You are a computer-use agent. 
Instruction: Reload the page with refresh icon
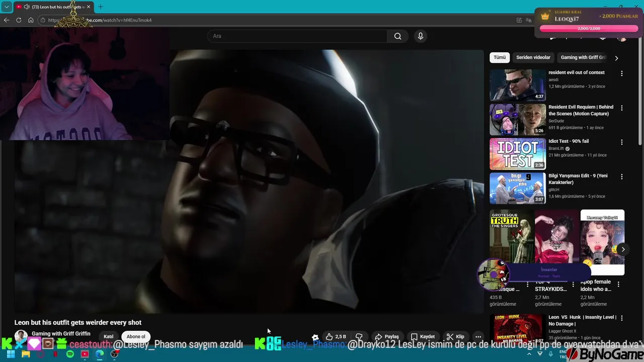(x=19, y=20)
